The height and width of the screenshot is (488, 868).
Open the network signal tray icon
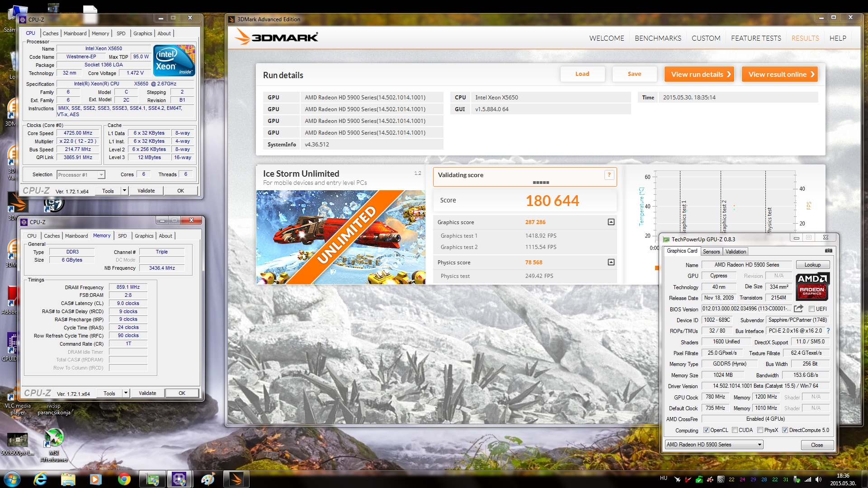click(807, 479)
